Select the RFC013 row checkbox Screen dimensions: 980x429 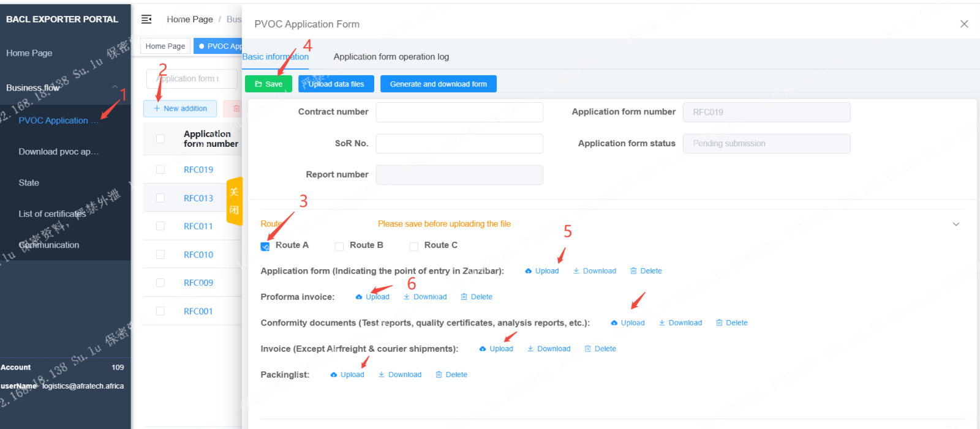160,198
